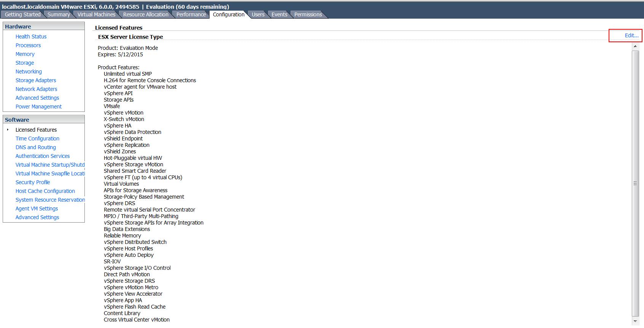Open Health Status under Hardware
This screenshot has width=644, height=328.
(31, 37)
